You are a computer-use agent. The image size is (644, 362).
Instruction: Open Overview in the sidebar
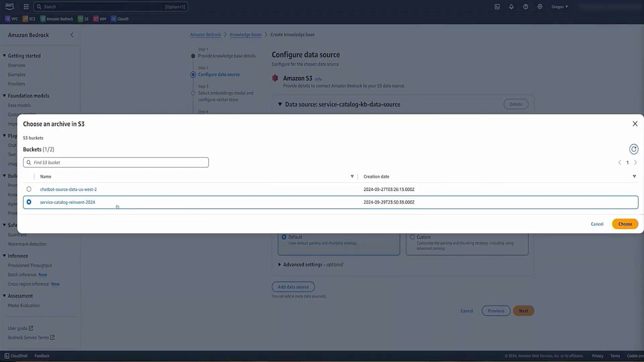click(17, 65)
